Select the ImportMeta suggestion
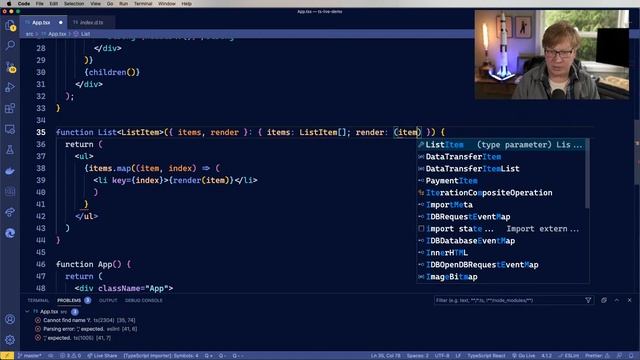640x360 pixels. [x=501, y=205]
